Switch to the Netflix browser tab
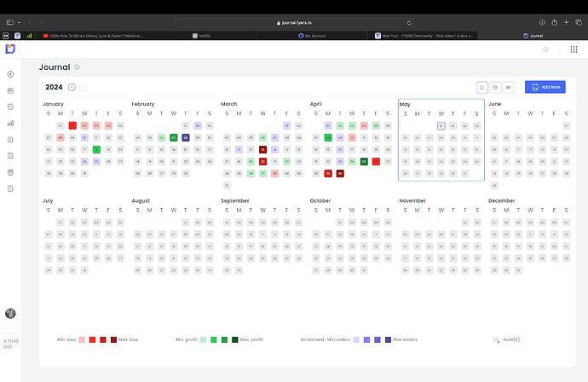Image resolution: width=588 pixels, height=382 pixels. coord(202,36)
